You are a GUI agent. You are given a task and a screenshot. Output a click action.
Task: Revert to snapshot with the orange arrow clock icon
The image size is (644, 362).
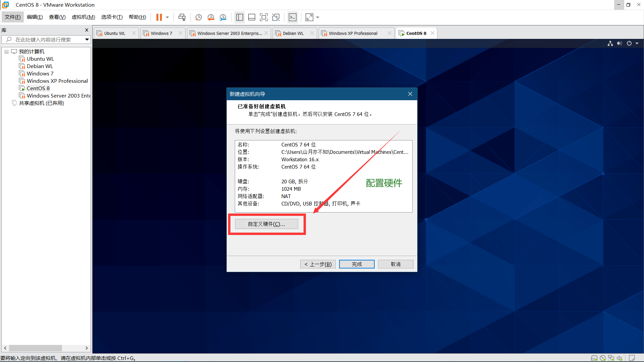[211, 17]
